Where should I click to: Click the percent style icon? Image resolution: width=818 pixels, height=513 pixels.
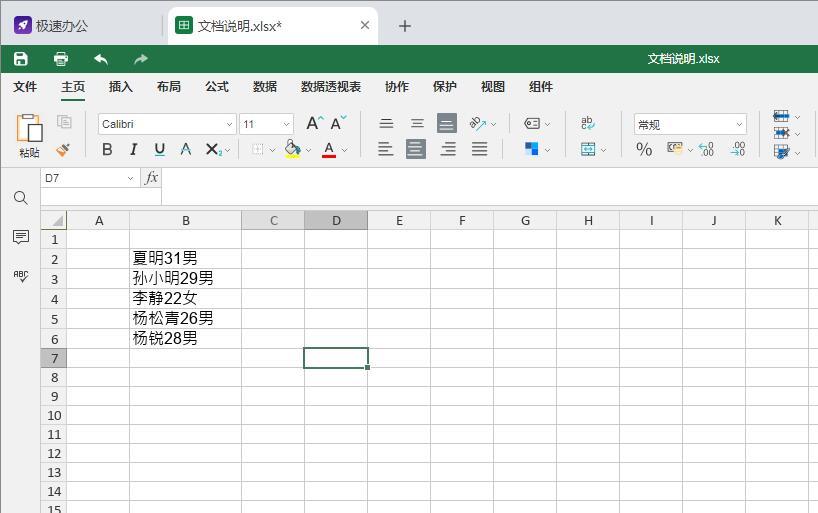click(x=644, y=149)
